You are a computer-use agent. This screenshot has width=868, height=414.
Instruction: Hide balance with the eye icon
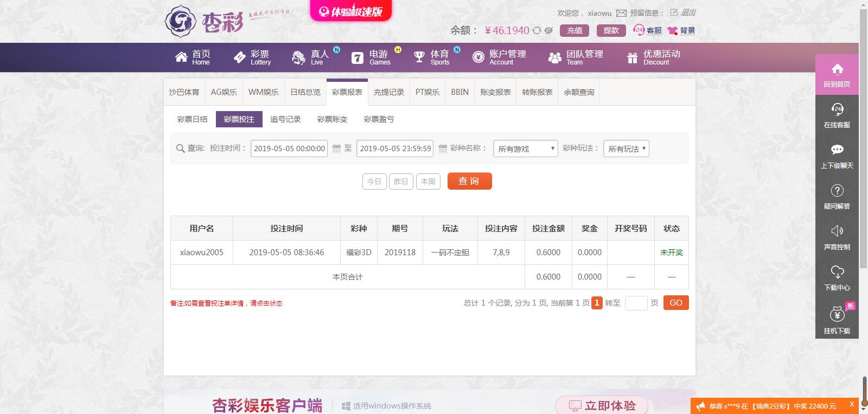[x=548, y=31]
